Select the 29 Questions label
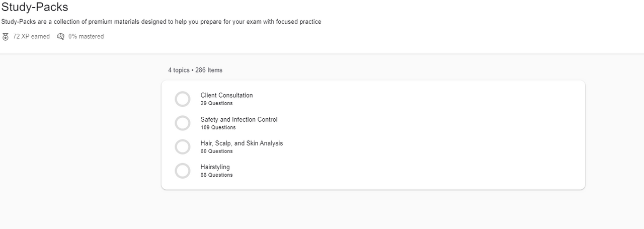 coord(216,103)
